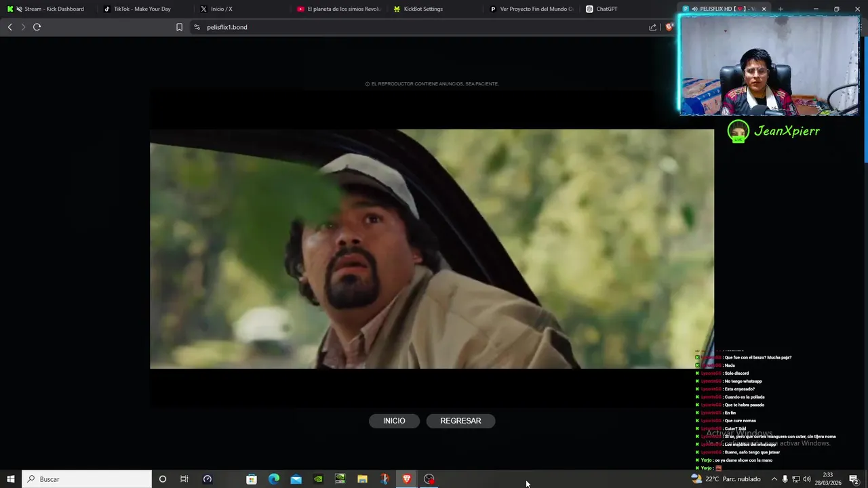Image resolution: width=868 pixels, height=488 pixels.
Task: Click chat message 'No tengo whatsapp'
Action: point(743,382)
